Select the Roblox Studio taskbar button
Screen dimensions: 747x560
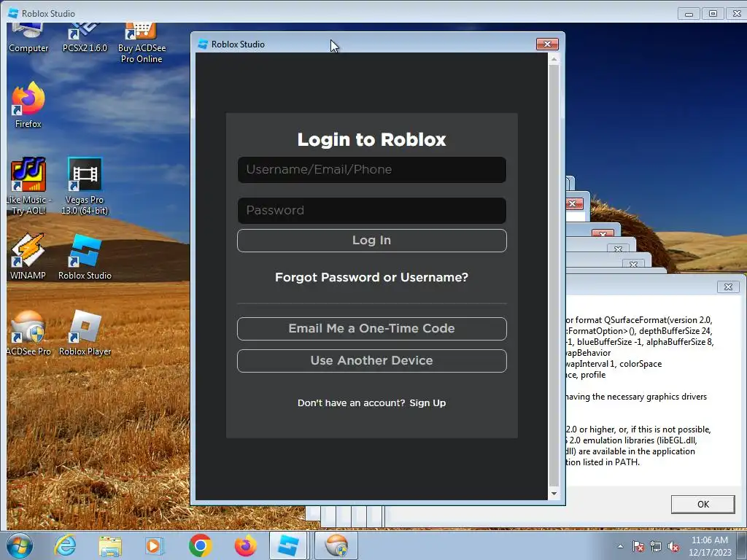(288, 545)
